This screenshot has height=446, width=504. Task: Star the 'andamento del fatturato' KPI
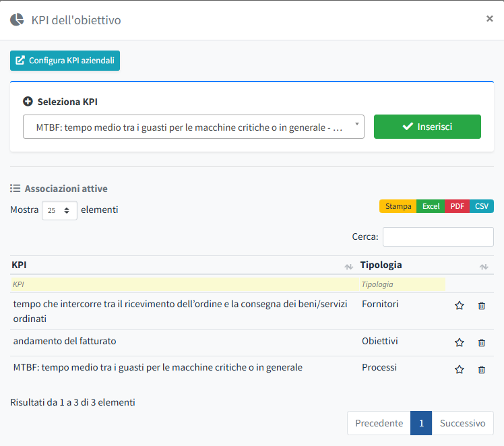click(460, 342)
